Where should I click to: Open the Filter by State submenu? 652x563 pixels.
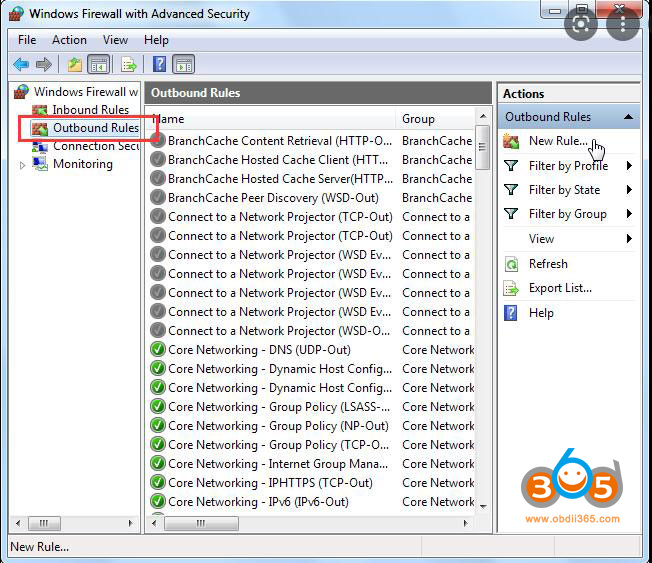564,190
